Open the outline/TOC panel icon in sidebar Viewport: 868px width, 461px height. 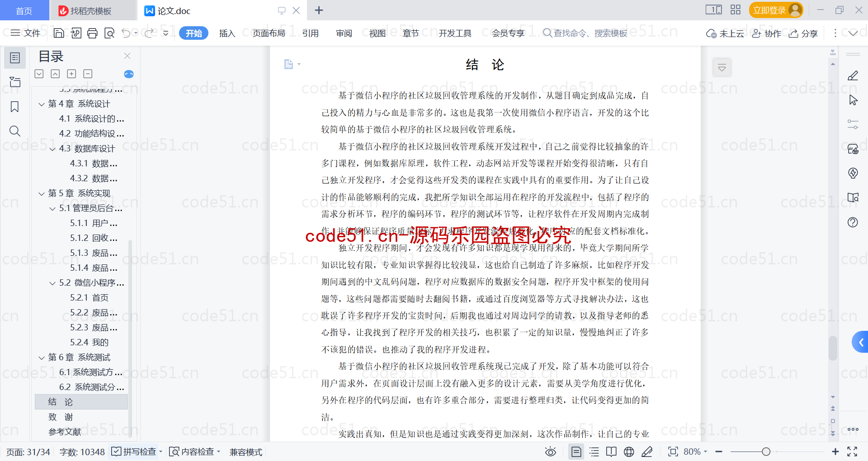(x=15, y=58)
